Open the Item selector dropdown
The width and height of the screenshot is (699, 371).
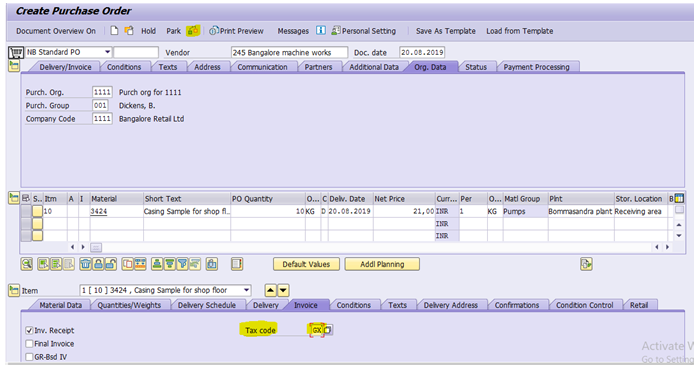pyautogui.click(x=246, y=290)
